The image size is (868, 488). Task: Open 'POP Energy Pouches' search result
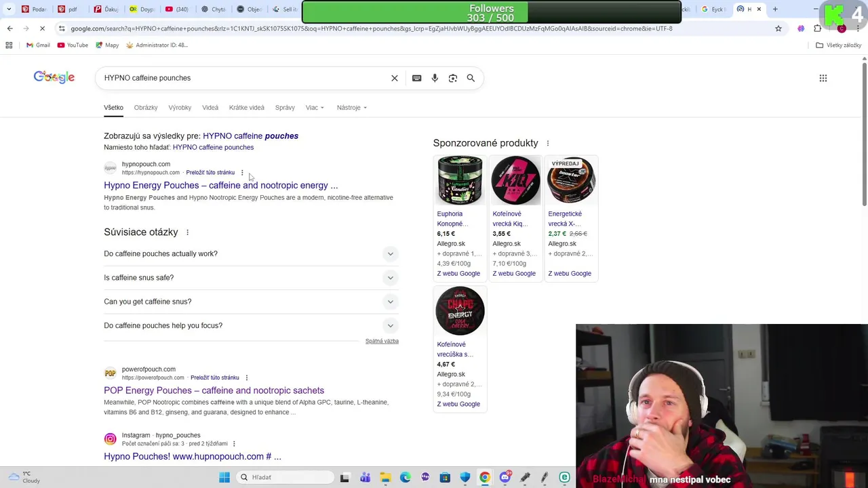214,390
